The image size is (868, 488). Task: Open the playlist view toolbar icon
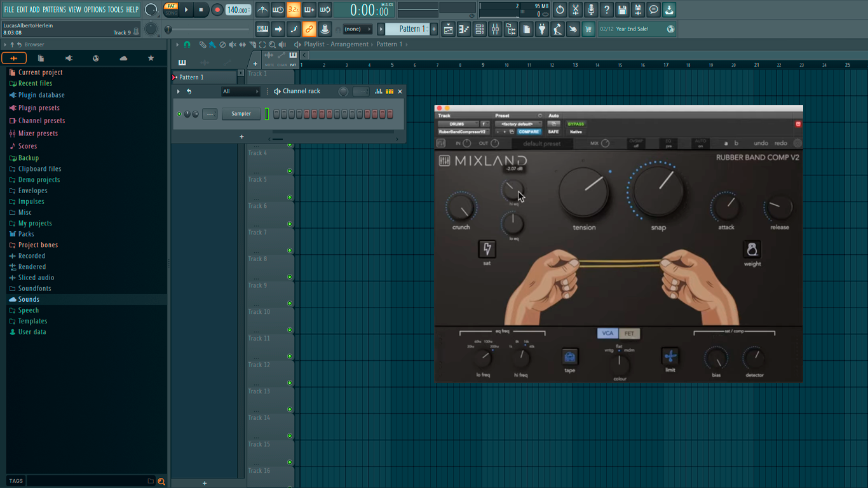click(449, 29)
